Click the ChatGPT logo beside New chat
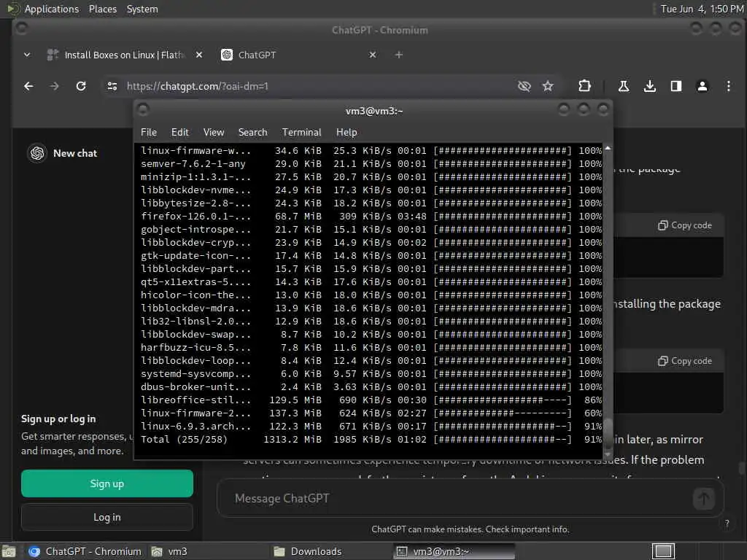The height and width of the screenshot is (560, 747). click(37, 153)
